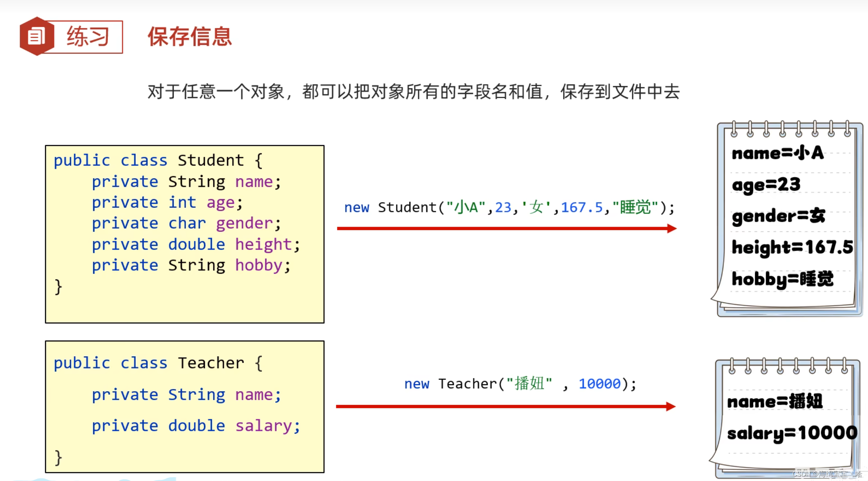Click the closing brace of Teacher class
Viewport: 868px width, 481px height.
(x=58, y=457)
